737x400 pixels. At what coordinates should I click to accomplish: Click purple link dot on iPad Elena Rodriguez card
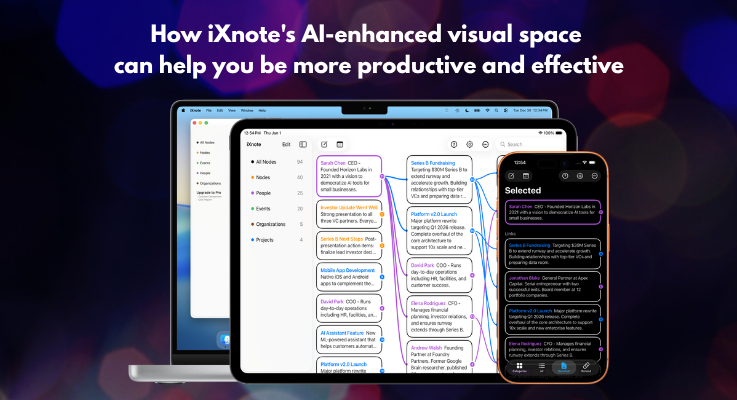[x=472, y=317]
